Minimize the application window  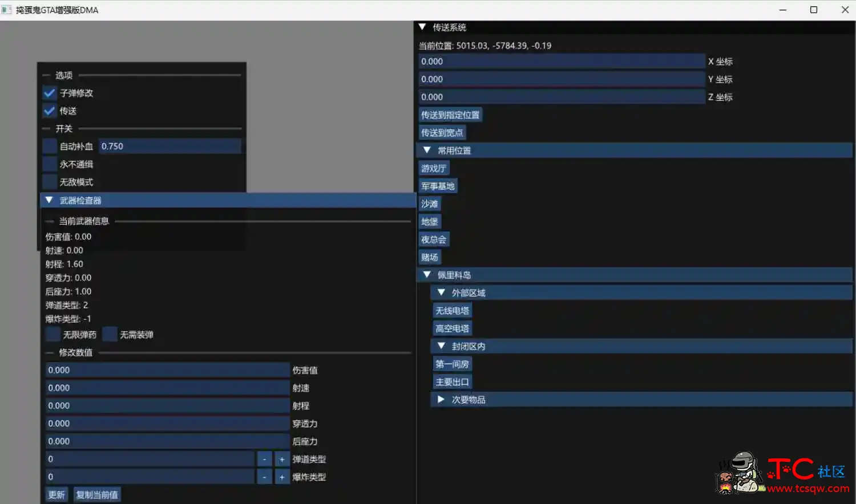pyautogui.click(x=783, y=10)
